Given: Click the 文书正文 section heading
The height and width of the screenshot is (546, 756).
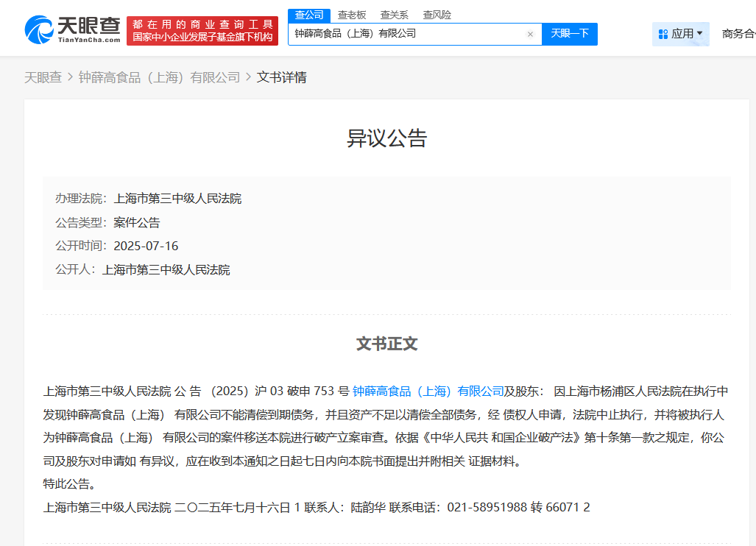Looking at the screenshot, I should (x=386, y=344).
